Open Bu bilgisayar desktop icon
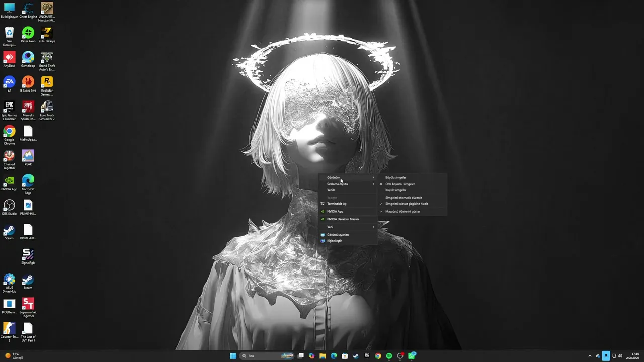The width and height of the screenshot is (644, 362). pos(9,10)
